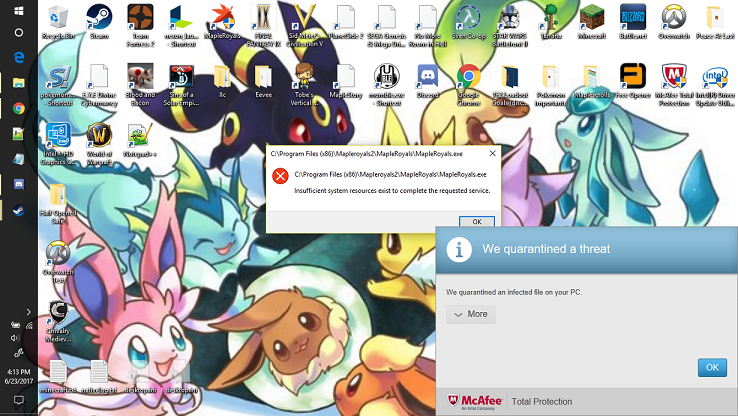Click OK in the McAfee quarantine alert
The width and height of the screenshot is (738, 416).
tap(712, 367)
